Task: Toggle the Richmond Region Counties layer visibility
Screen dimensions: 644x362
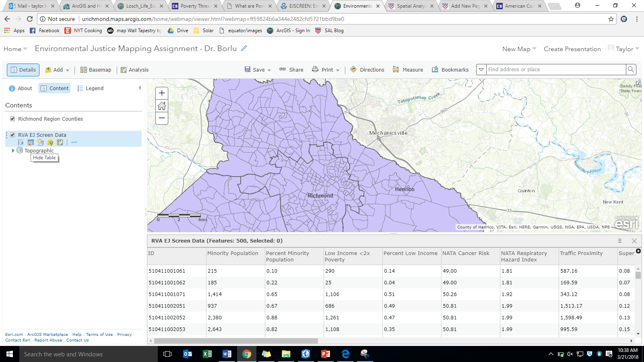Action: pyautogui.click(x=12, y=119)
